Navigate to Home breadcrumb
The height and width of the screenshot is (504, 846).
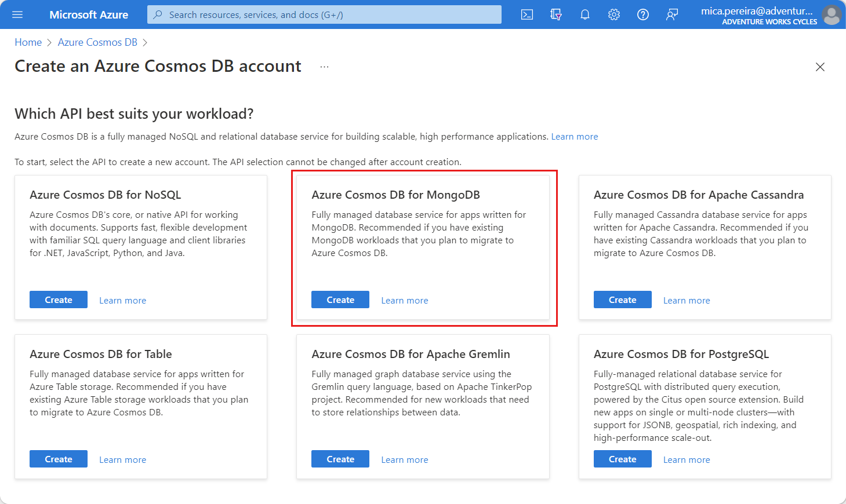tap(28, 42)
